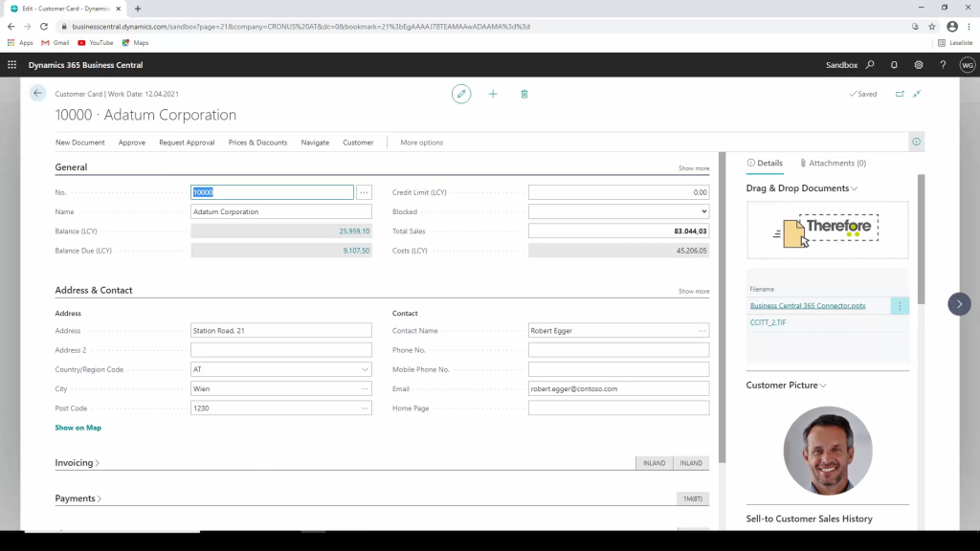This screenshot has height=551, width=980.
Task: Open the Blocked dropdown
Action: [619, 211]
